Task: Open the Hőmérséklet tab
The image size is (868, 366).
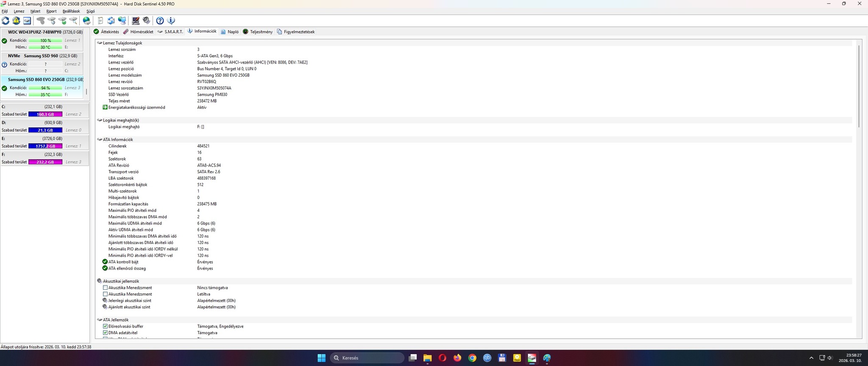Action: point(138,32)
